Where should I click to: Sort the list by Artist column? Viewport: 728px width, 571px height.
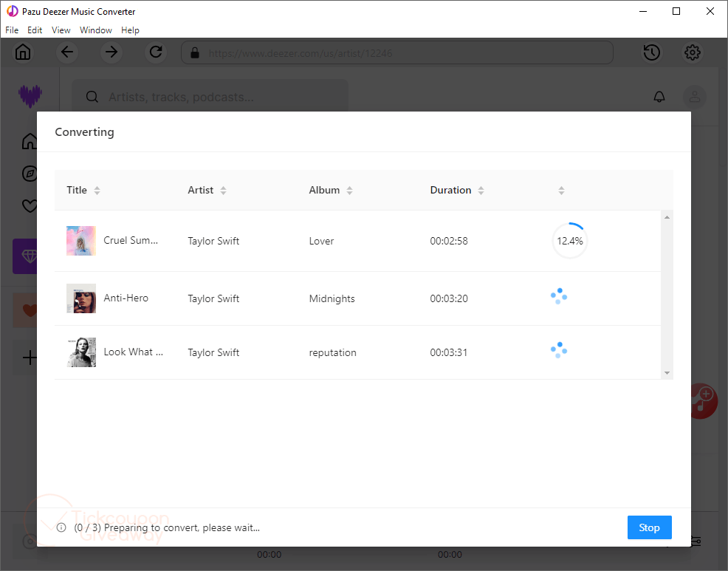223,191
